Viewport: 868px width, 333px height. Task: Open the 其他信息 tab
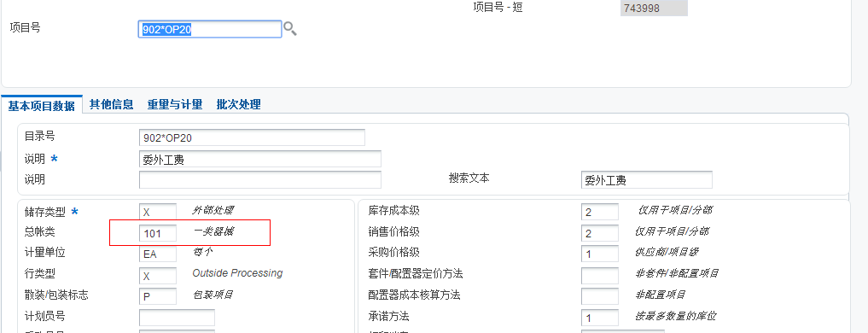tap(111, 104)
